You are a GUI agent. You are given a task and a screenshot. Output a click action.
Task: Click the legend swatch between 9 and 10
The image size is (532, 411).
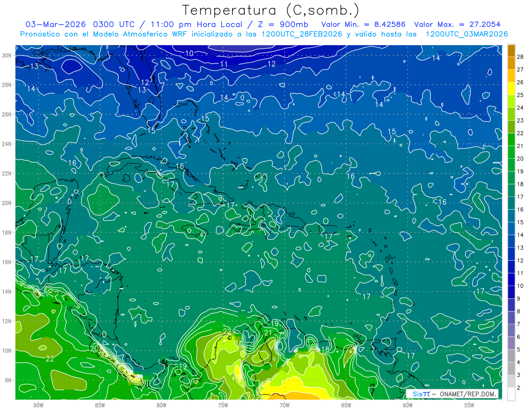pos(511,293)
